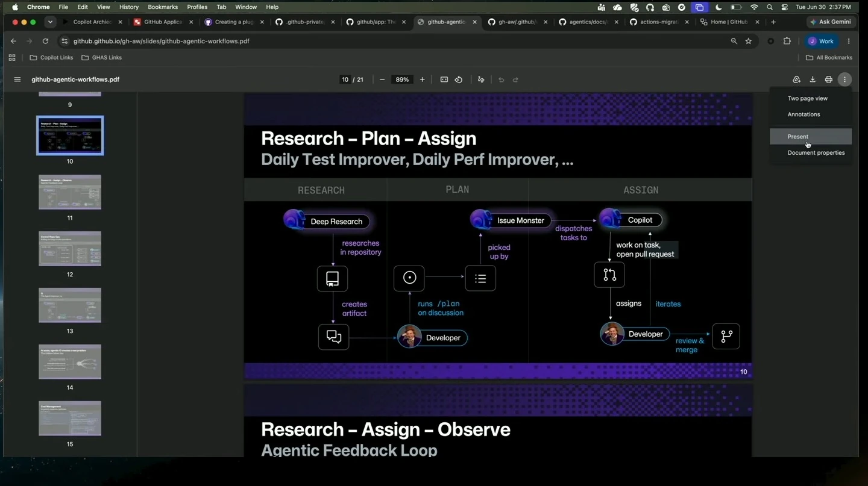Go back in browser history

click(13, 41)
